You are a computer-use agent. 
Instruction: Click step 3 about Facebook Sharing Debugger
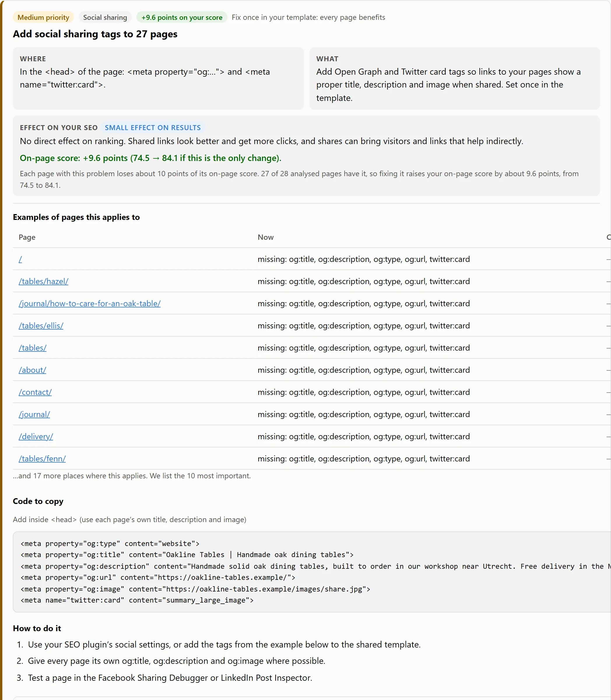[170, 678]
